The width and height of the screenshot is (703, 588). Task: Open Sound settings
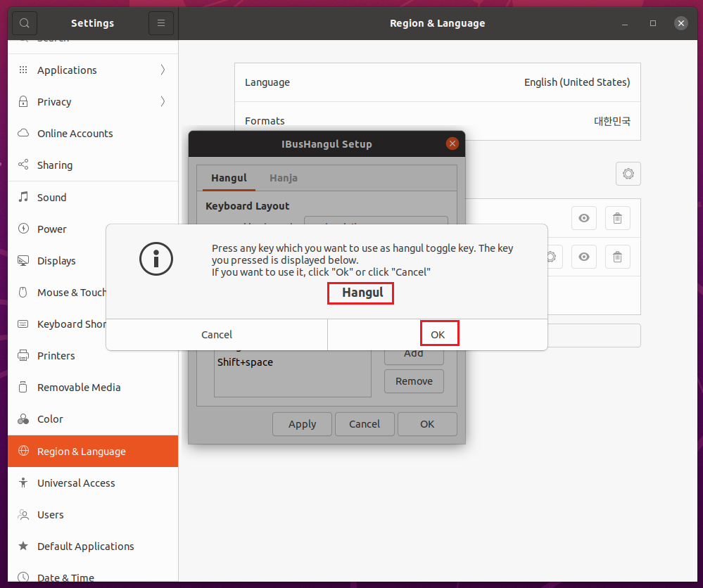pos(93,197)
